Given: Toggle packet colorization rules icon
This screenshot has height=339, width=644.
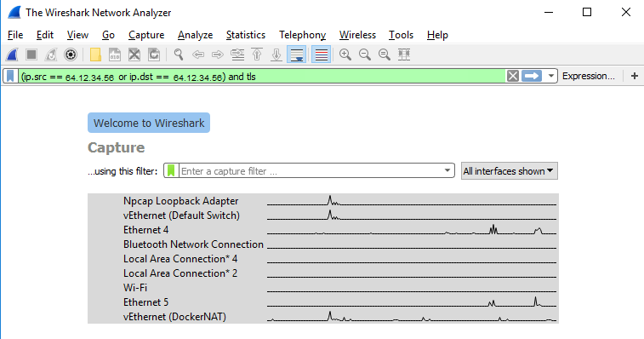Looking at the screenshot, I should pos(321,55).
